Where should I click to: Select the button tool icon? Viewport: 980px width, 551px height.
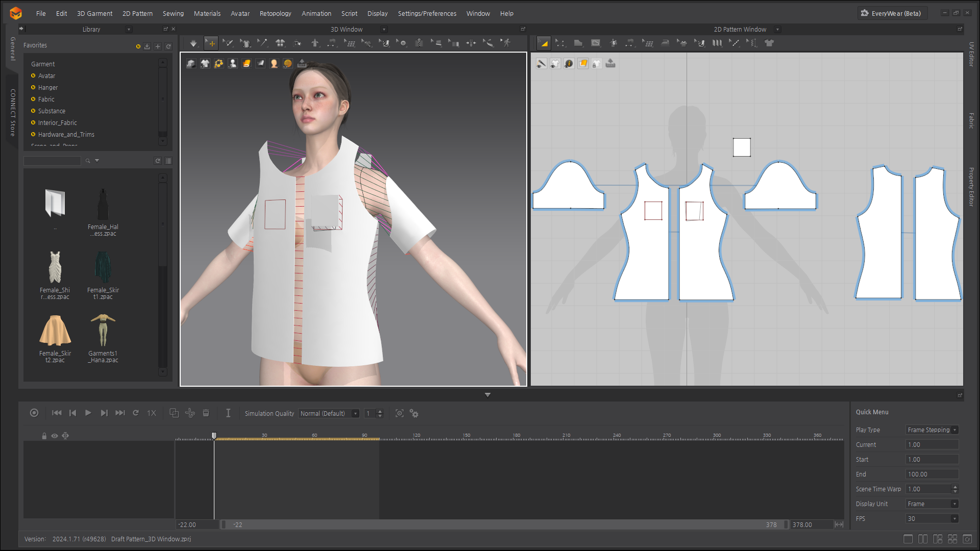(x=403, y=43)
